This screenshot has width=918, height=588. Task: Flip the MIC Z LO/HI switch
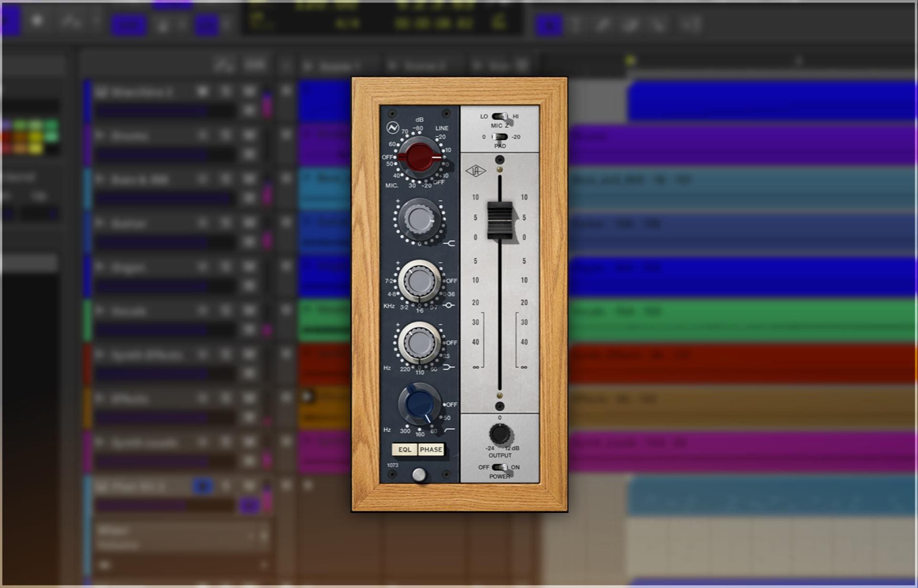pyautogui.click(x=500, y=116)
